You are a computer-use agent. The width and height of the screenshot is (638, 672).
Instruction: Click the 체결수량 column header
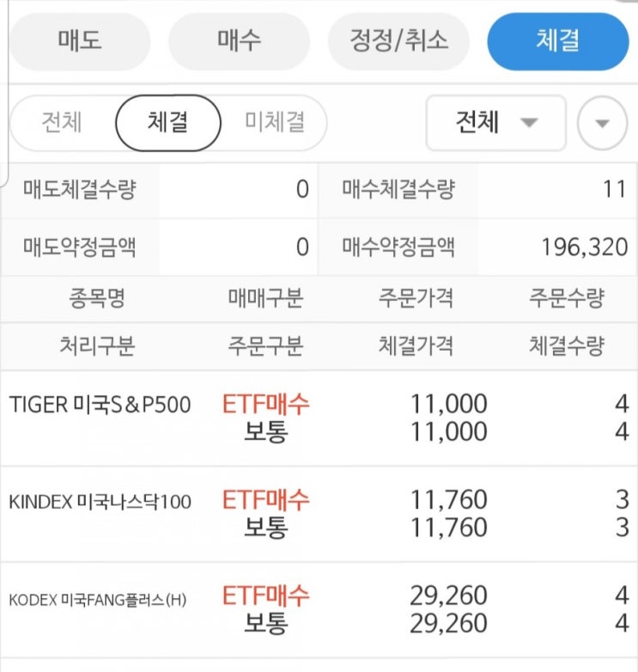coord(567,346)
